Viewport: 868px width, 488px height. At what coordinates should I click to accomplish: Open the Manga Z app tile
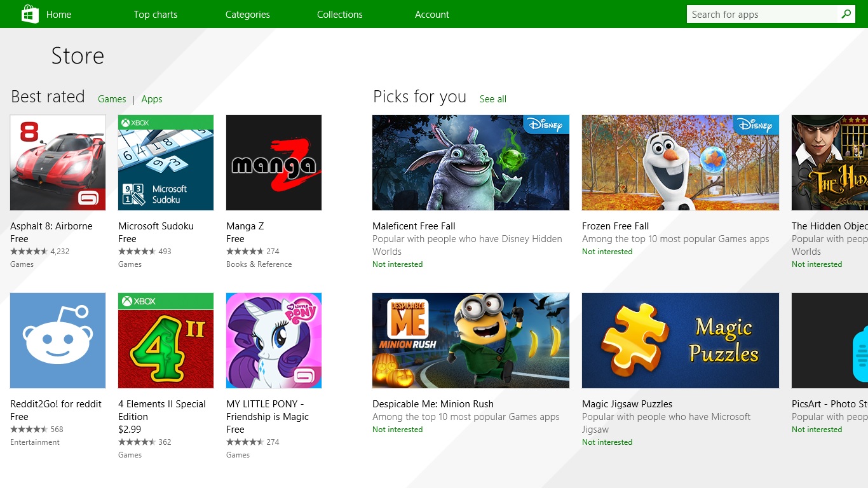coord(274,163)
